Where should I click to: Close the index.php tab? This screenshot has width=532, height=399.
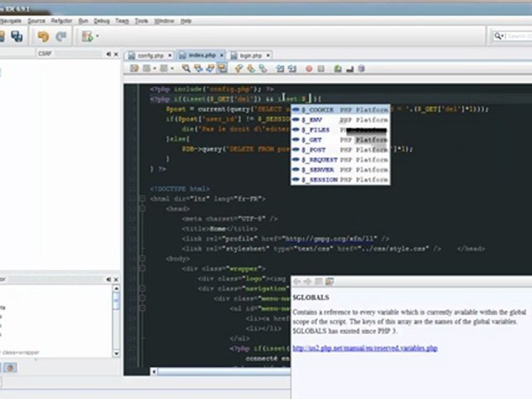tap(222, 55)
